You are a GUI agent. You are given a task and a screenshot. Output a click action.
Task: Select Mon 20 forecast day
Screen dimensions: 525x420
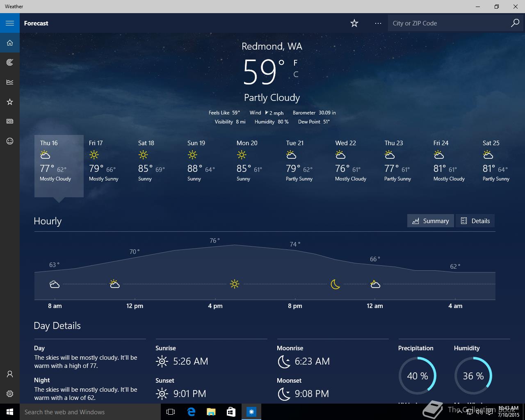[256, 166]
